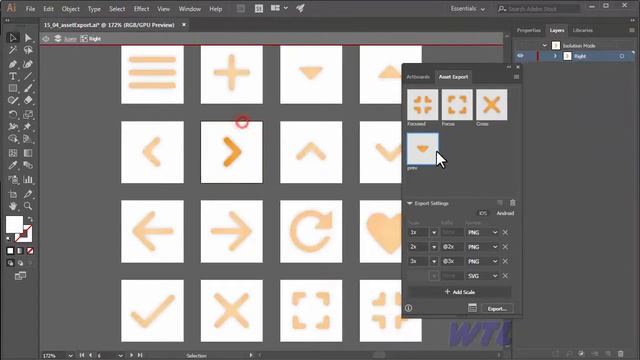Switch to the Artboards tab
The width and height of the screenshot is (640, 360).
click(418, 77)
